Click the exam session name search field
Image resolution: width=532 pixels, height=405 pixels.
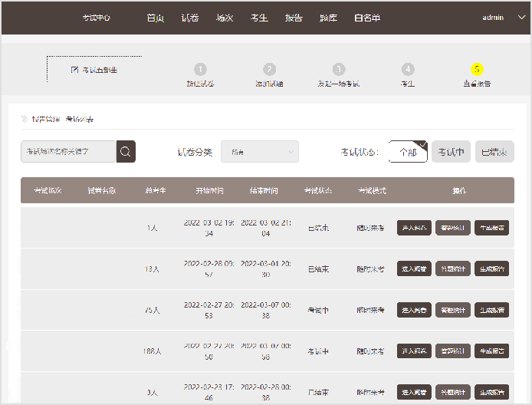tap(68, 151)
